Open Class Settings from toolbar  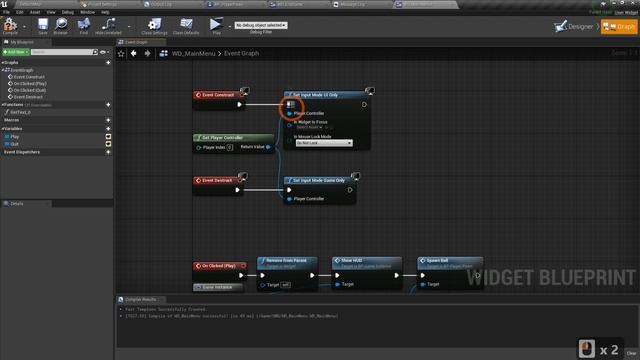[x=154, y=26]
